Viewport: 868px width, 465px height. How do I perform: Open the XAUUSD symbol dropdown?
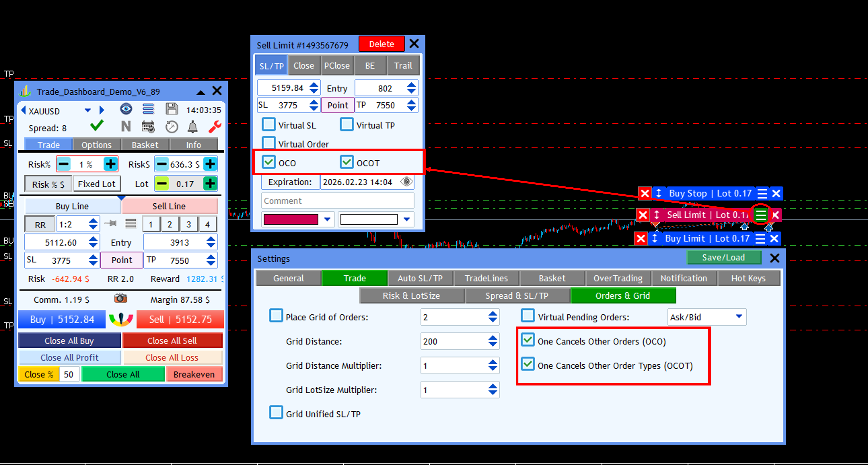click(88, 110)
